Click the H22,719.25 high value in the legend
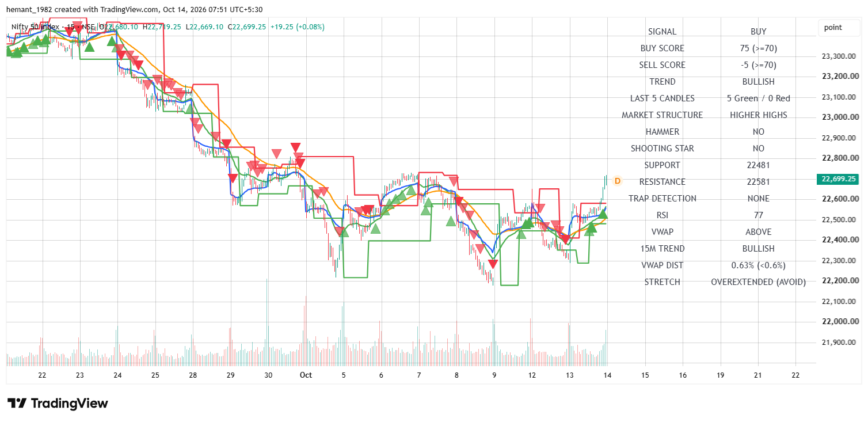 (x=162, y=26)
